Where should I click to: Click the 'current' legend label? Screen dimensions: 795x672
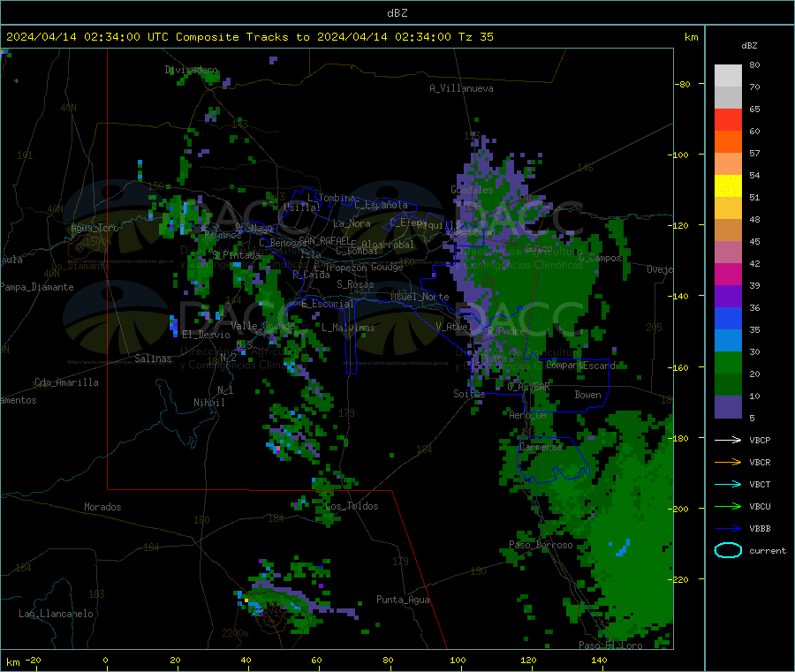(x=768, y=550)
